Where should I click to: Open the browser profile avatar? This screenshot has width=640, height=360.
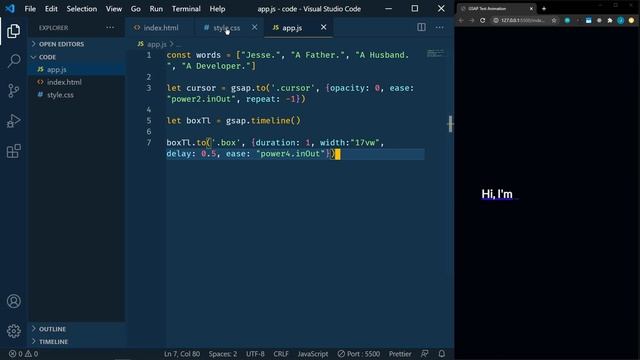coord(620,20)
